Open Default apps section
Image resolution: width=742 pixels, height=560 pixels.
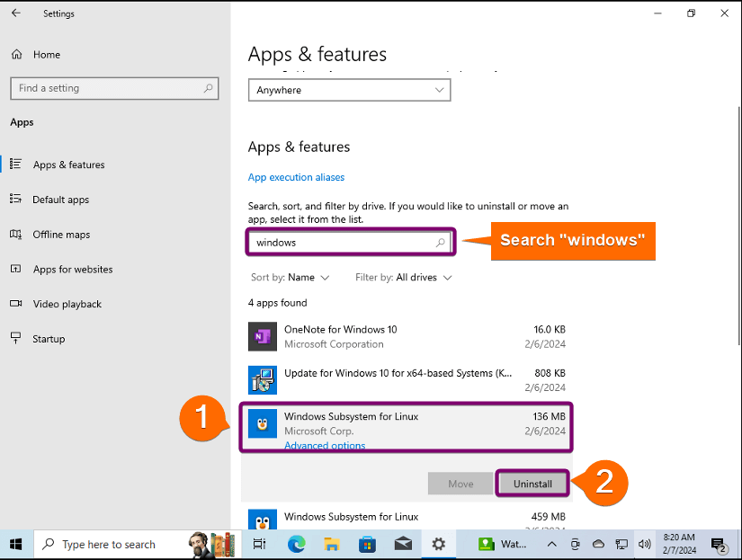coord(60,200)
